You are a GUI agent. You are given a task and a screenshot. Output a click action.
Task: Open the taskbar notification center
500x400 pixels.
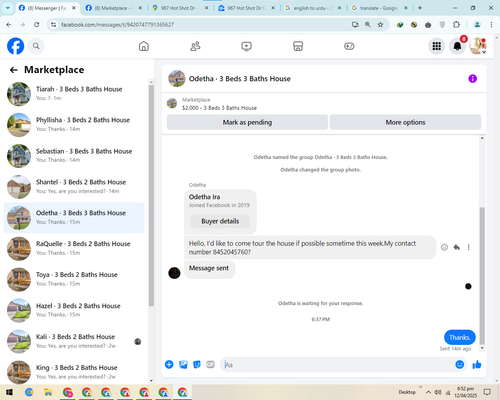point(487,392)
